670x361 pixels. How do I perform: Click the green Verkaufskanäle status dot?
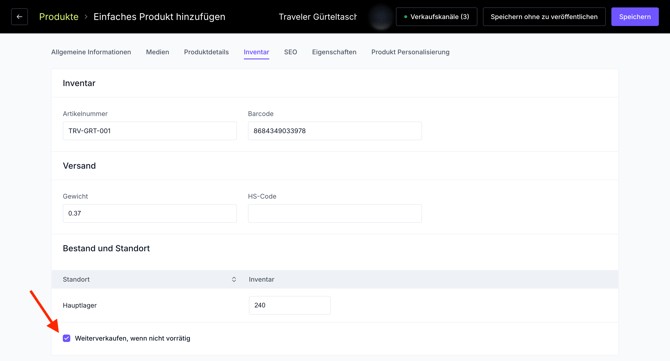coord(405,17)
